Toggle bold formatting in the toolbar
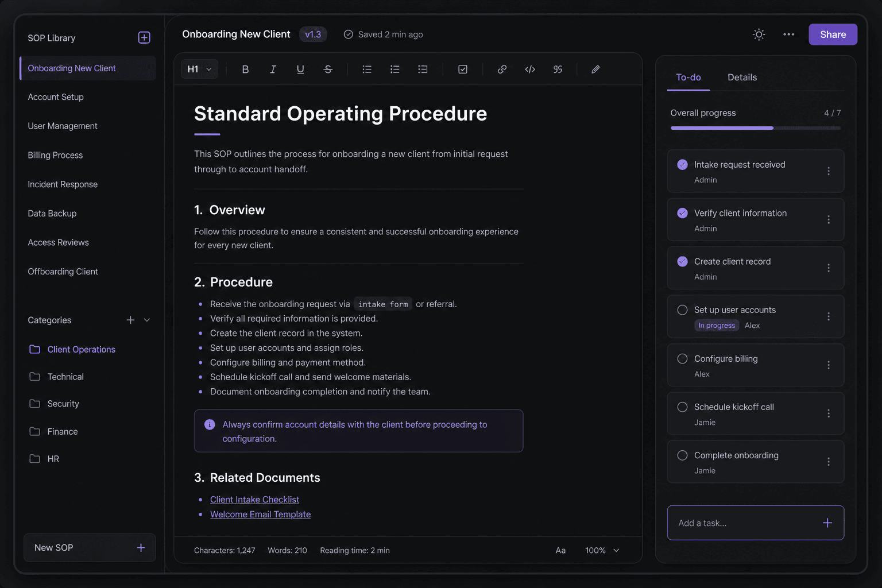This screenshot has height=588, width=882. pos(245,69)
